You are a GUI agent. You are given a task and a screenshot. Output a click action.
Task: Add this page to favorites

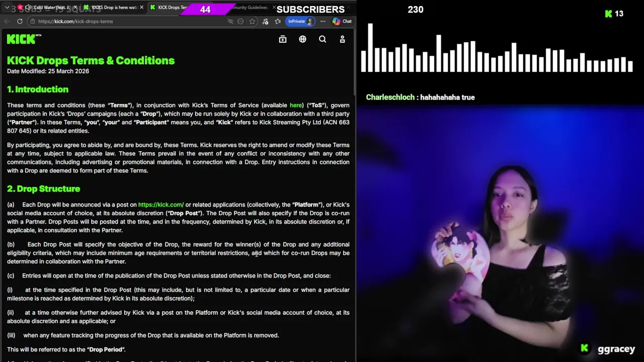tap(252, 21)
